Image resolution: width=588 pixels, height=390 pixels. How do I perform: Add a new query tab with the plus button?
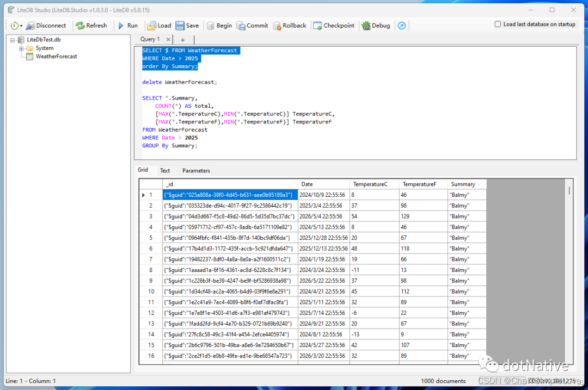(183, 39)
